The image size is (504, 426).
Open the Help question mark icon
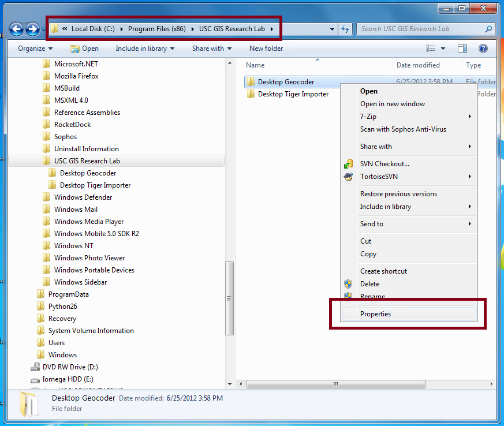[483, 48]
